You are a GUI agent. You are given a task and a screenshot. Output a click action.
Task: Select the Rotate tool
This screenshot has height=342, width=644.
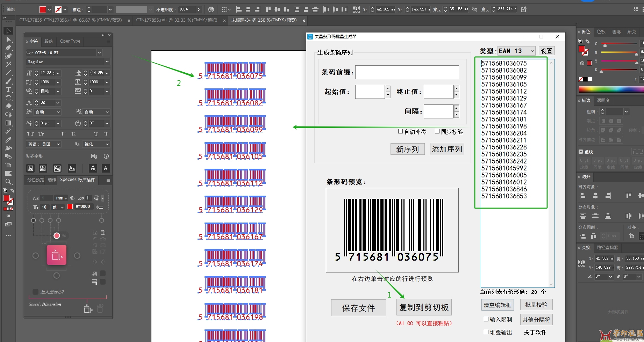point(8,98)
